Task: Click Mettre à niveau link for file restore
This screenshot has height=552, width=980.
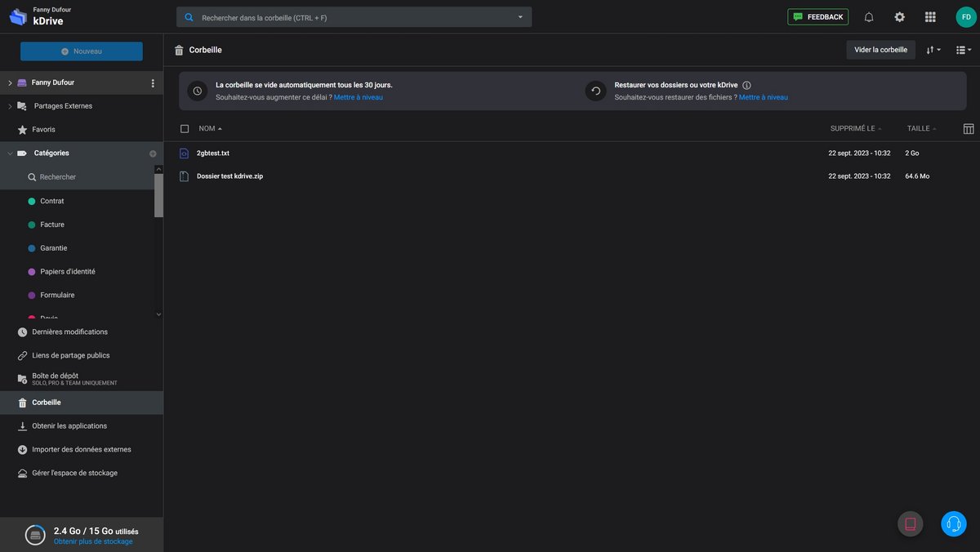Action: (x=764, y=97)
